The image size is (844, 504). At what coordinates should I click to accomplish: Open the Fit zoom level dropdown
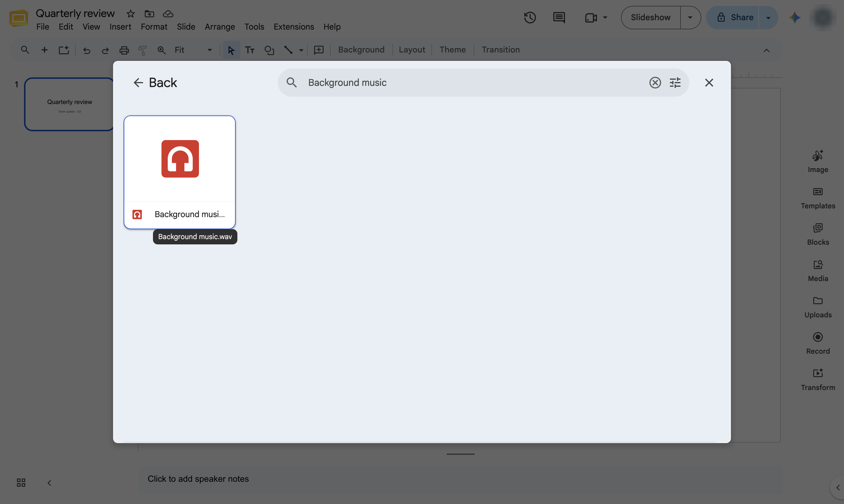pyautogui.click(x=193, y=50)
